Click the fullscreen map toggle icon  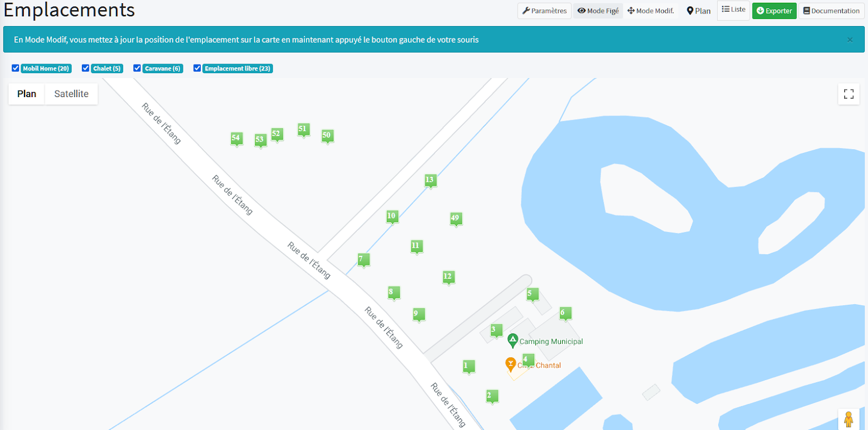click(848, 94)
